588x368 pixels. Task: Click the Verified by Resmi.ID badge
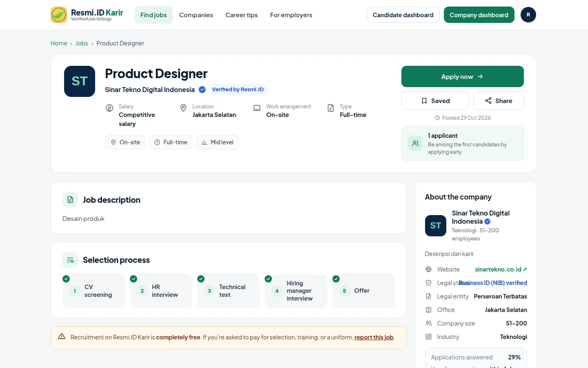click(238, 90)
